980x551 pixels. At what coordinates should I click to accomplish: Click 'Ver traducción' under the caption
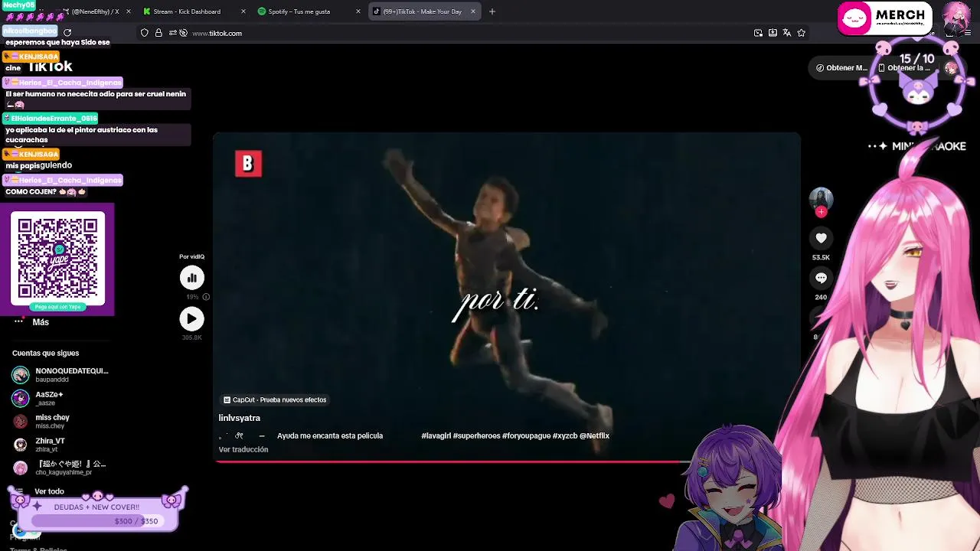[x=243, y=449]
